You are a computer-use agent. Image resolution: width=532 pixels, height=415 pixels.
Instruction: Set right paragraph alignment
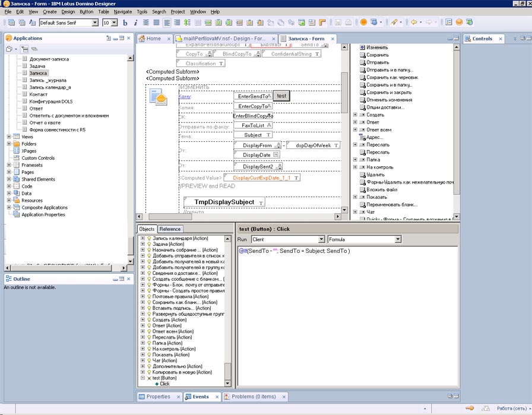(x=177, y=23)
